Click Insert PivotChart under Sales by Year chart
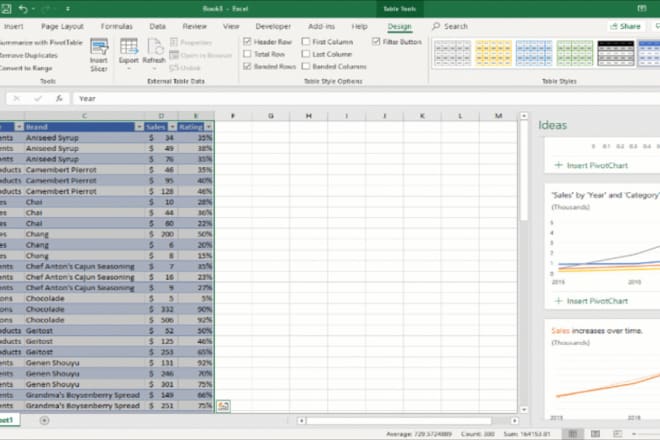Screen dimensions: 660x440 pos(591,301)
